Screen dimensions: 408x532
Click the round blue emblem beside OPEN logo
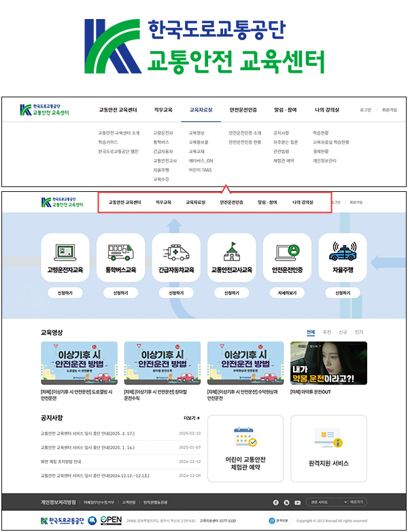(92, 521)
